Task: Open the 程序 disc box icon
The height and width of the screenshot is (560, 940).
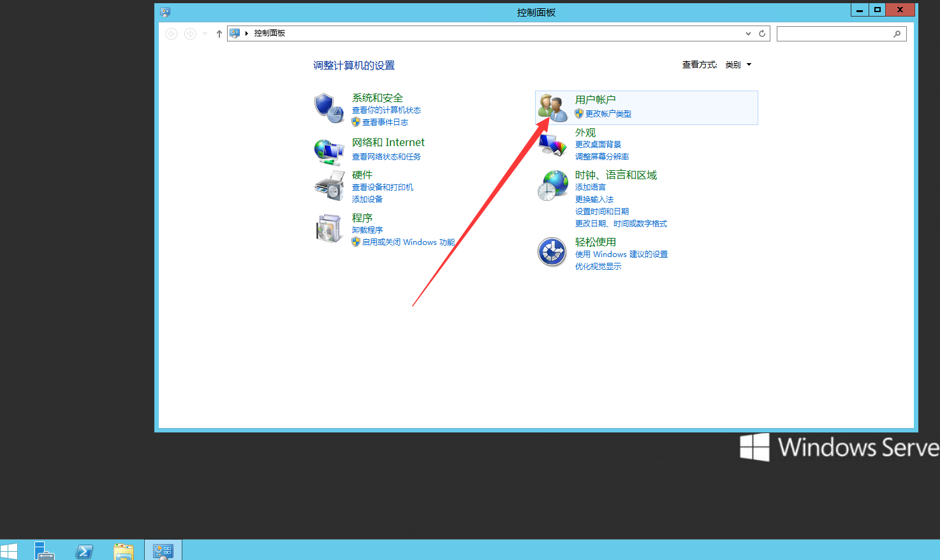Action: tap(329, 228)
